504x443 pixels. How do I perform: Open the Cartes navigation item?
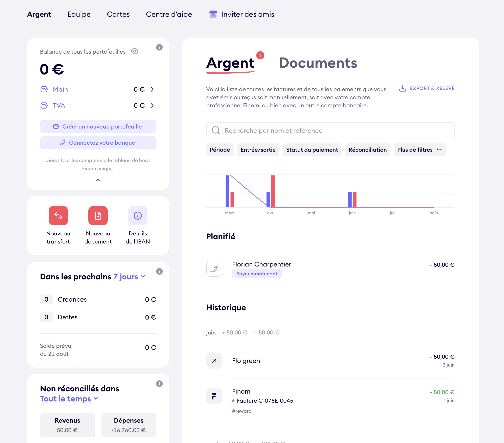[x=118, y=14]
